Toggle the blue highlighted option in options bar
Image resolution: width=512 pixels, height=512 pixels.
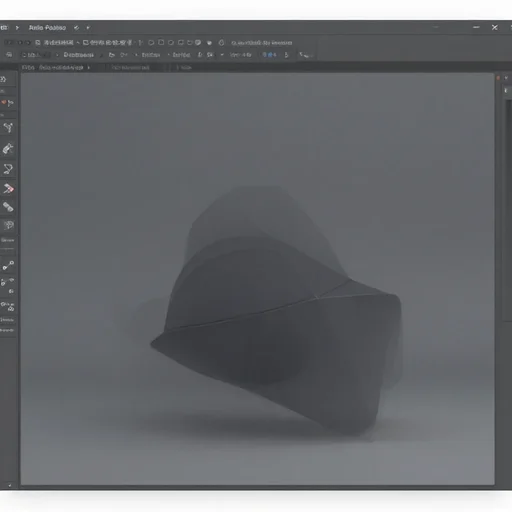pos(269,55)
